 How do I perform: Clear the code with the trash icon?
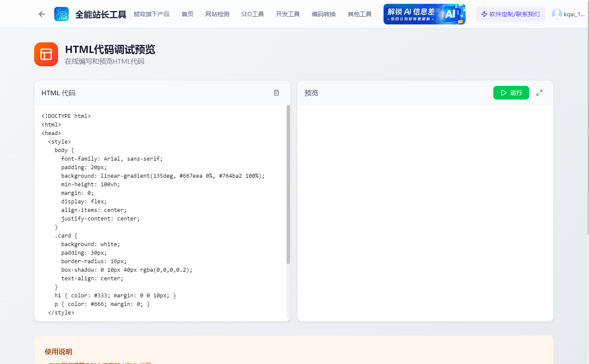point(276,92)
